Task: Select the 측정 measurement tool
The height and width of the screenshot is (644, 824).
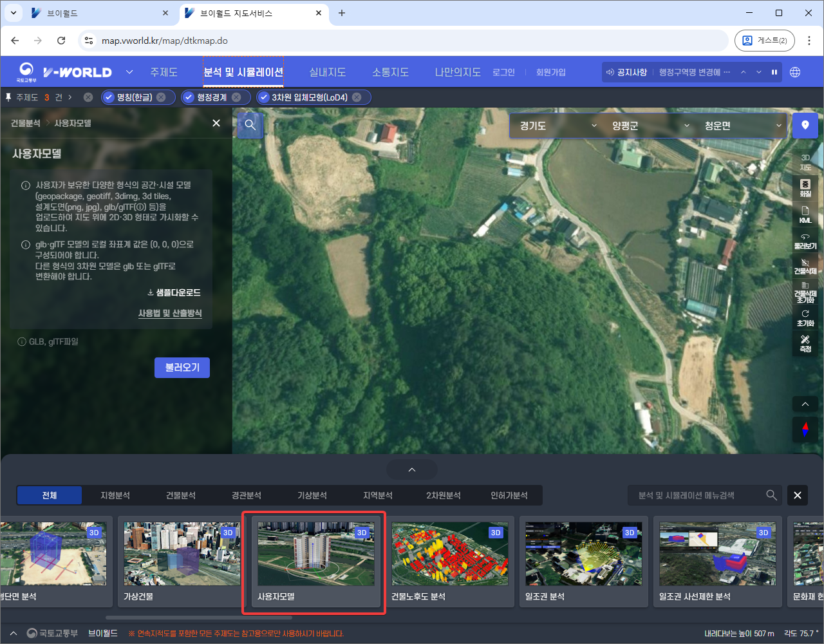Action: (805, 343)
